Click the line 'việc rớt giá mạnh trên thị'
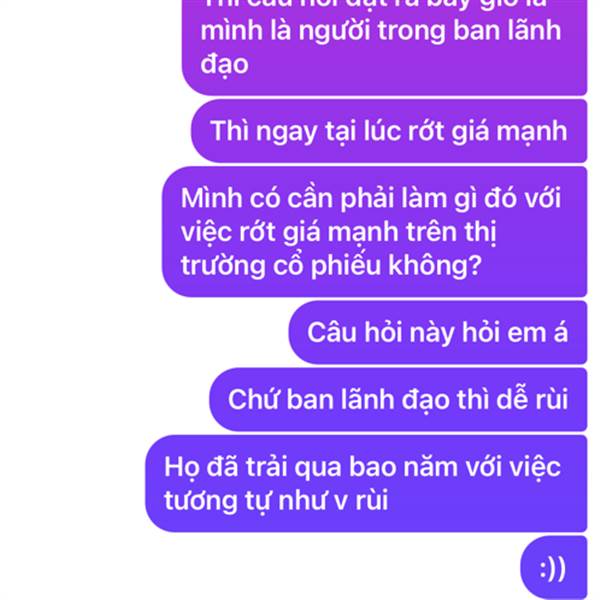600x600 pixels. click(x=339, y=232)
